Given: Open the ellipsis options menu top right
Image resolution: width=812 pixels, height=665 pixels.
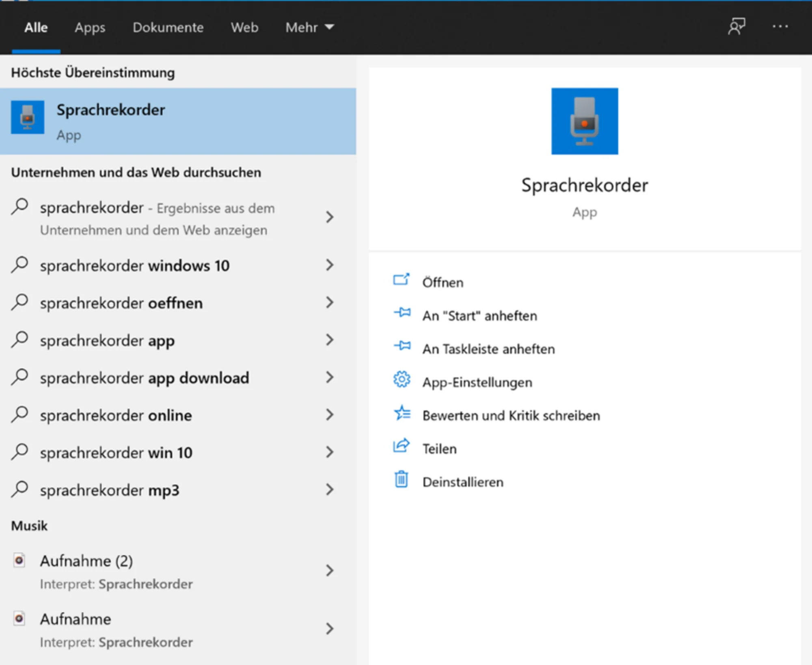Looking at the screenshot, I should tap(780, 27).
